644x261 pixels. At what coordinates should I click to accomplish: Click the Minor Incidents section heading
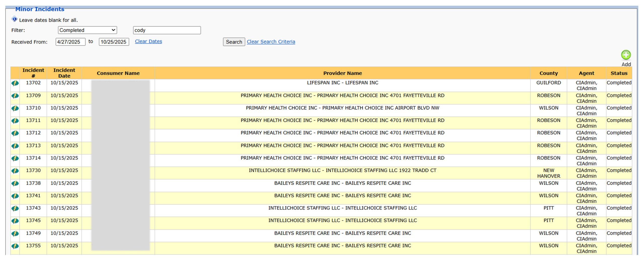tap(40, 9)
